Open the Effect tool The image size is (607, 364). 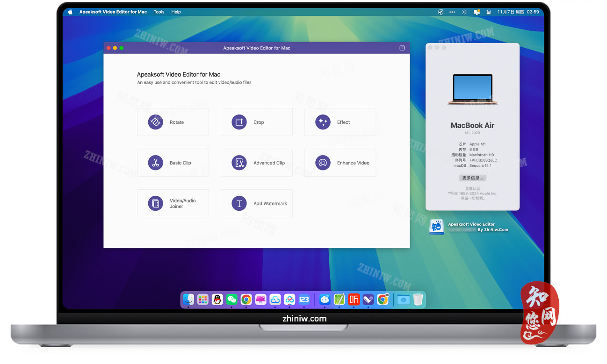point(340,122)
